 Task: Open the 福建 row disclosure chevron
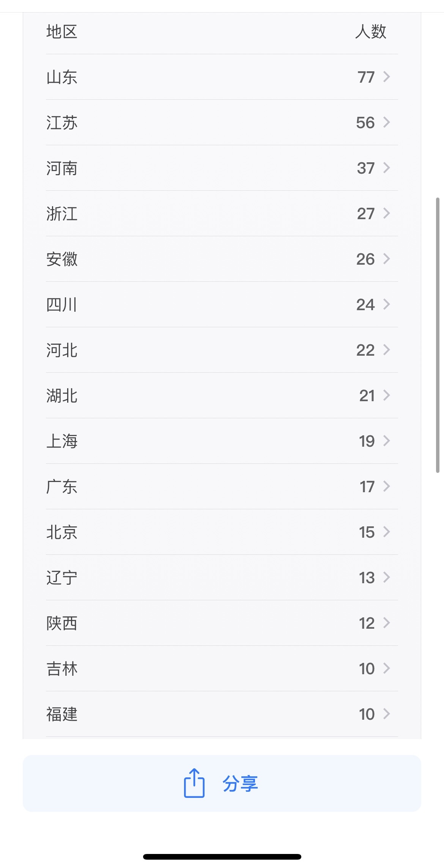(386, 714)
